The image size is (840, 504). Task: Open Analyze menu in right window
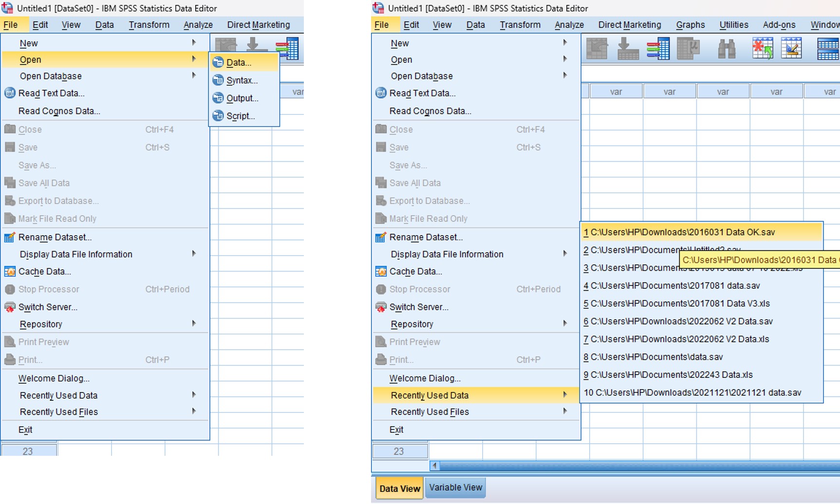(569, 25)
